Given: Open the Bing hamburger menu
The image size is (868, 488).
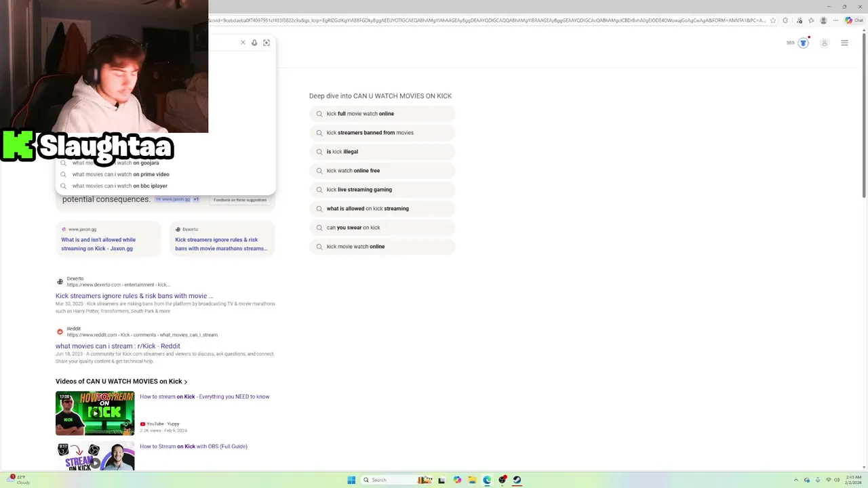Looking at the screenshot, I should (x=844, y=43).
